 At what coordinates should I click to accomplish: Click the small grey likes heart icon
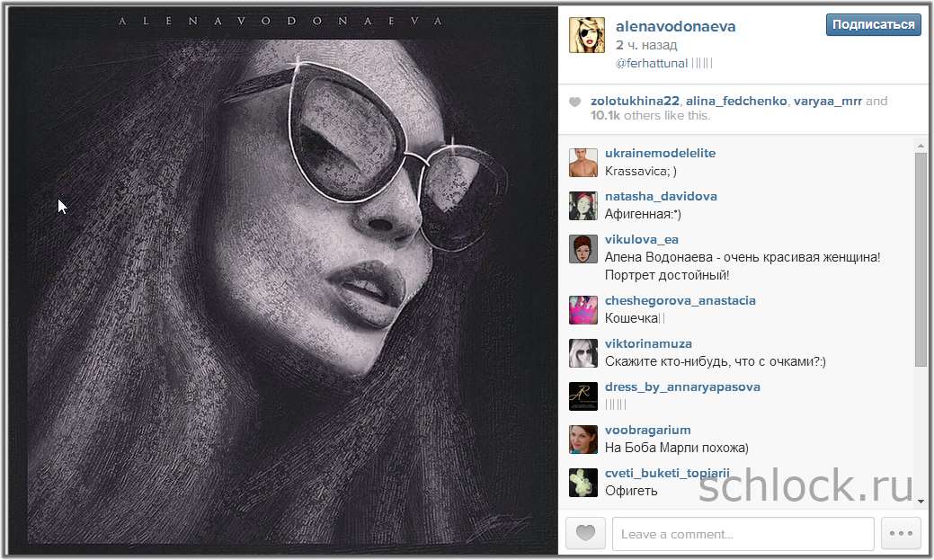click(x=575, y=102)
